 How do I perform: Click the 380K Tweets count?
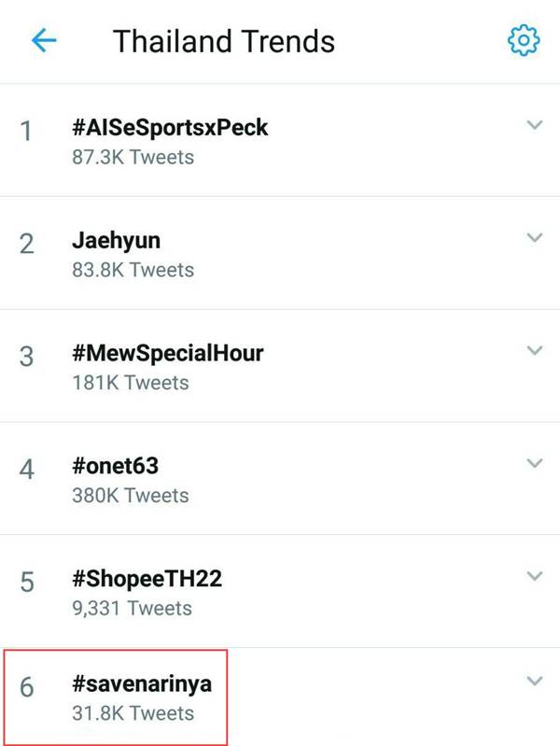[x=131, y=496]
